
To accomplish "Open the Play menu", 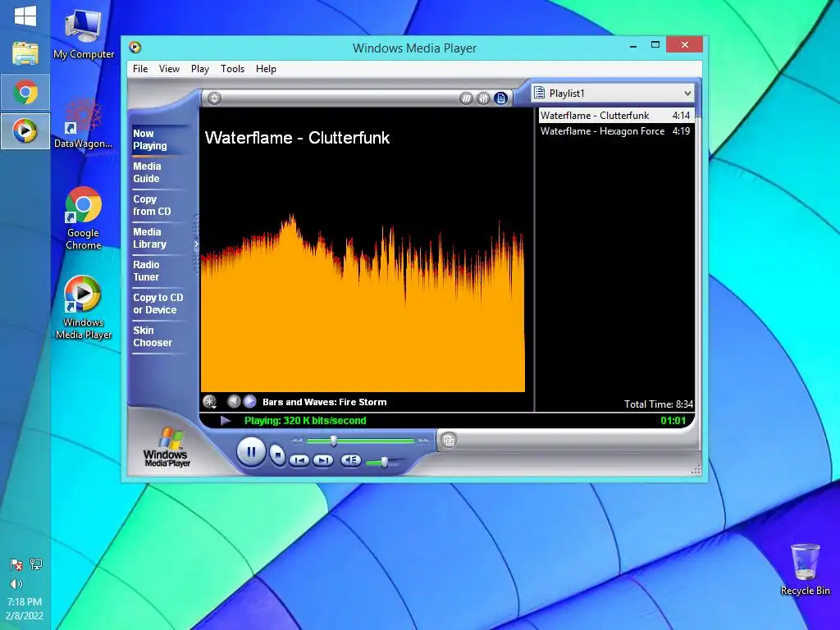I will (200, 69).
